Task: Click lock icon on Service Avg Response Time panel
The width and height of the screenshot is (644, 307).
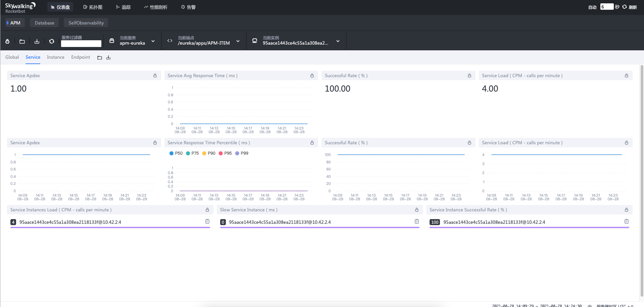Action: [312, 76]
